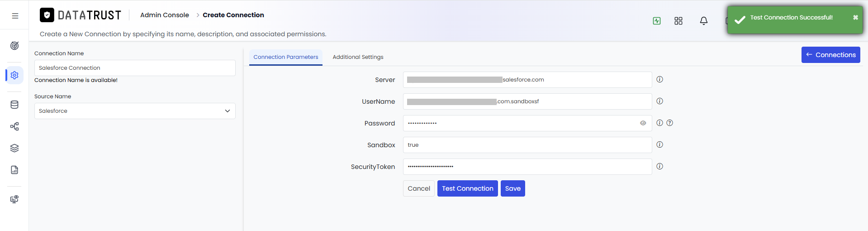Dismiss the Test Connection Successful toast
Image resolution: width=868 pixels, height=231 pixels.
855,18
